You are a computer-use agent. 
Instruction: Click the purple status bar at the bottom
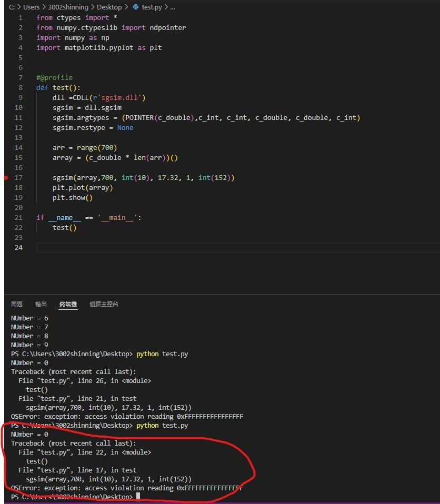click(220, 502)
